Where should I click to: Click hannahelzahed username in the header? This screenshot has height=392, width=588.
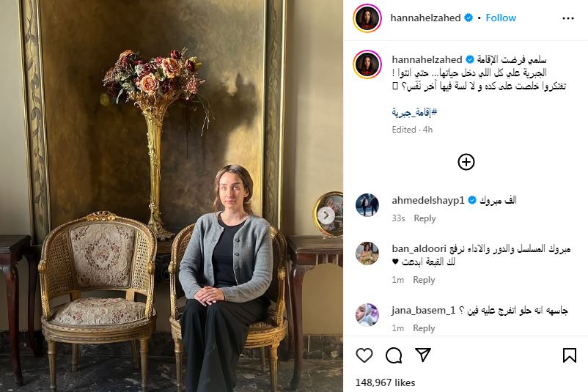pos(425,18)
